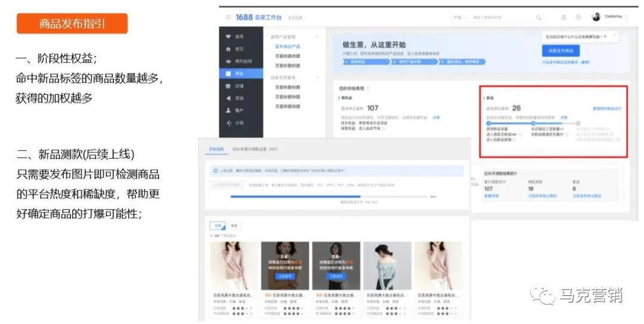Viewport: 644px width, 324px height.
Task: Select the 新品 filter button above thumbnails
Action: pos(234,226)
